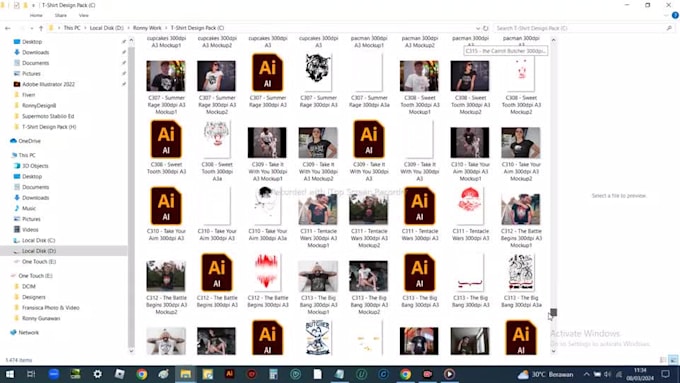Viewport: 680px width, 383px height.
Task: Select the C311 Tentacle Wars red artwork thumbnail
Action: 470,205
